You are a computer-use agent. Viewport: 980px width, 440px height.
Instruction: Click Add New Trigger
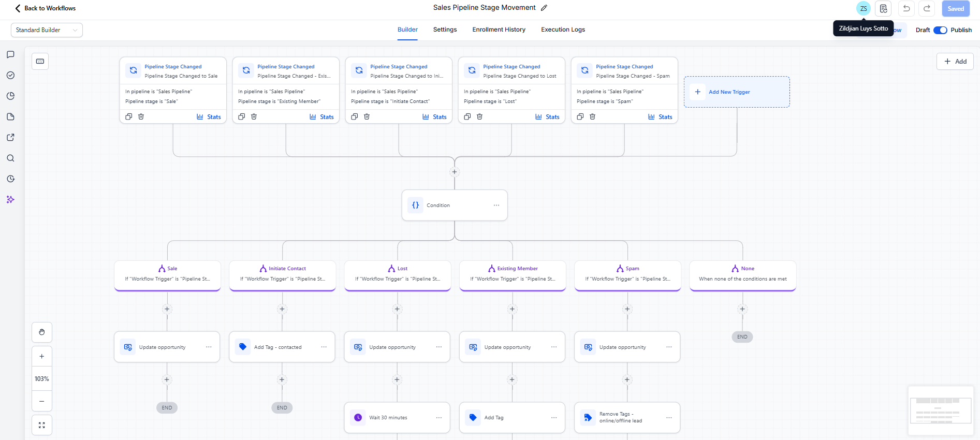coord(737,92)
